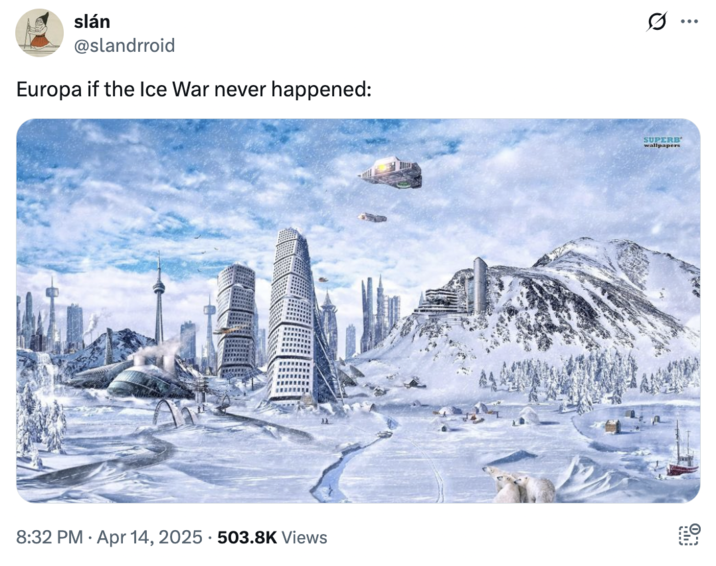
Task: Click the 8:32 PM timestamp
Action: point(50,537)
